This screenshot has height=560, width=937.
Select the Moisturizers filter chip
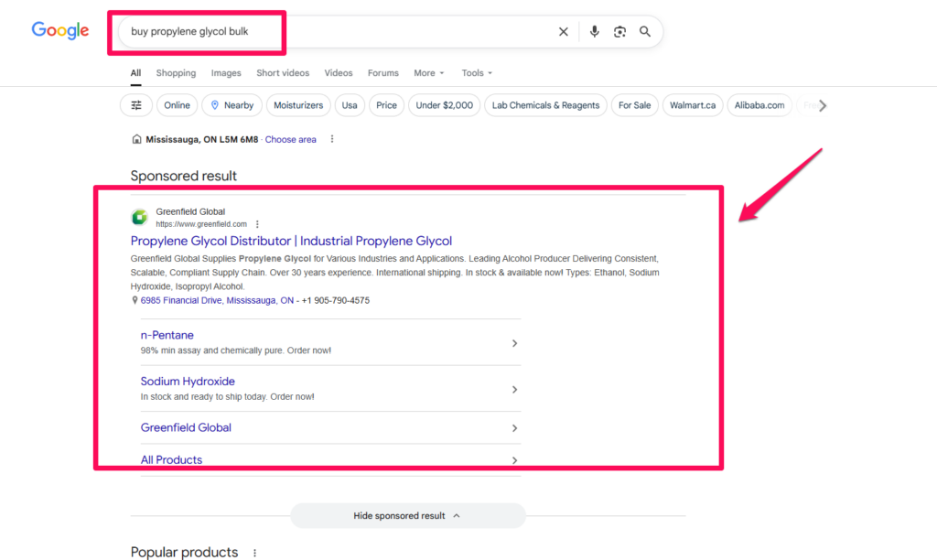298,105
